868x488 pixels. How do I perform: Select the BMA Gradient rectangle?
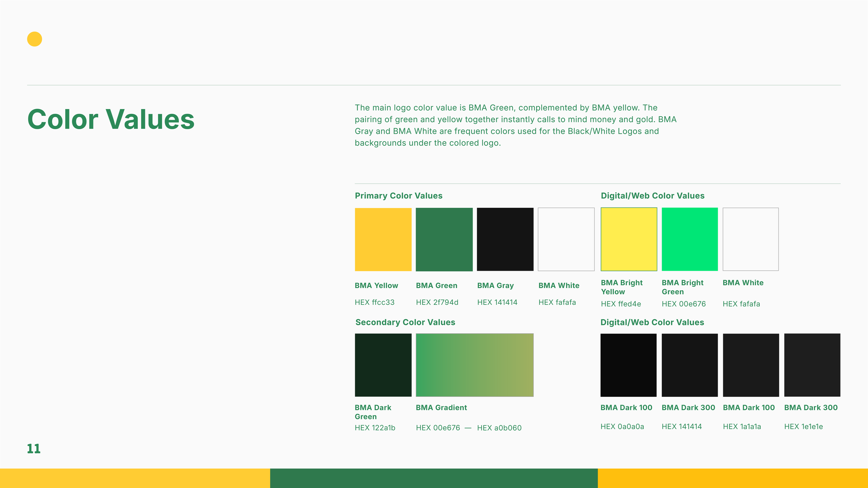coord(475,365)
